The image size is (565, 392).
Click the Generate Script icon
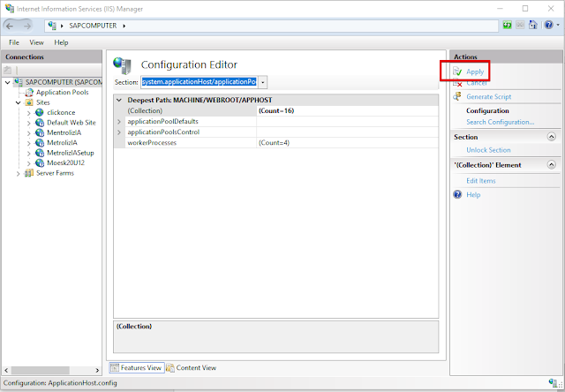(x=457, y=96)
